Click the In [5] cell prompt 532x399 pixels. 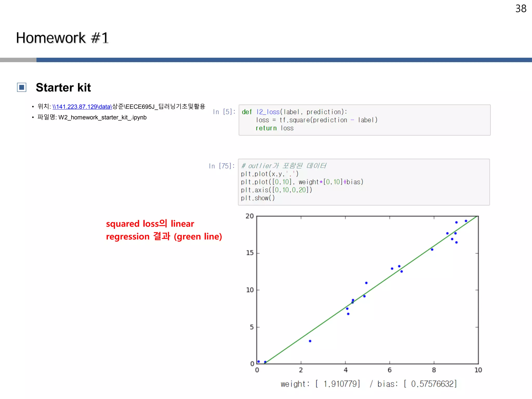click(224, 112)
